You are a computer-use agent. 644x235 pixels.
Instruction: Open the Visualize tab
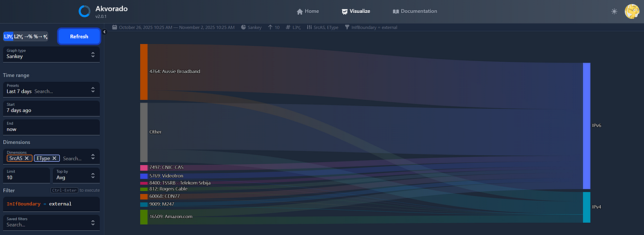click(355, 12)
